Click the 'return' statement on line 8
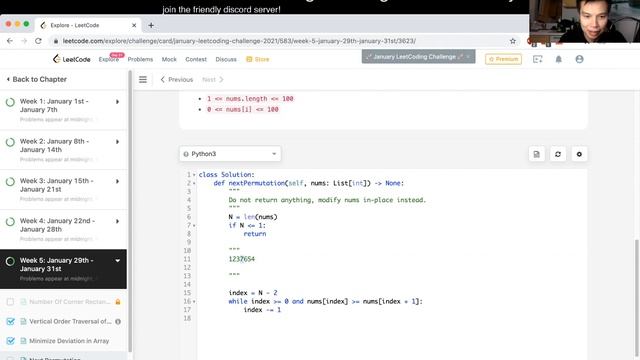The width and height of the screenshot is (640, 360). 255,234
